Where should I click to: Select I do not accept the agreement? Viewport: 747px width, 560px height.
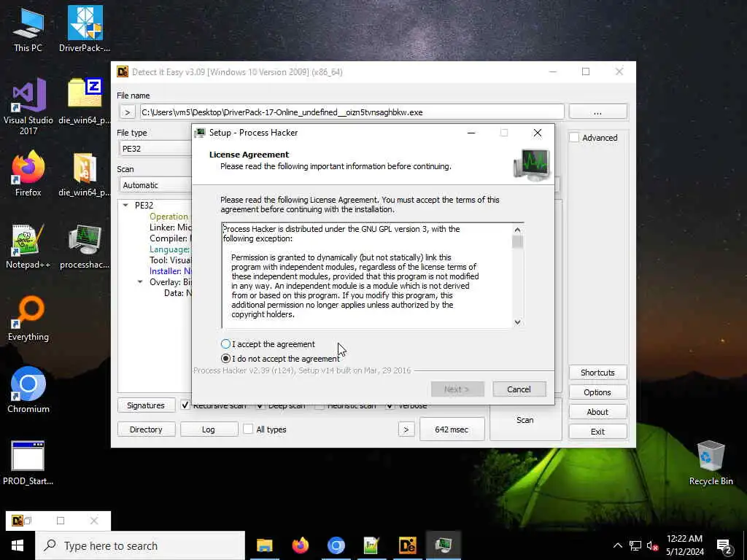point(281,359)
